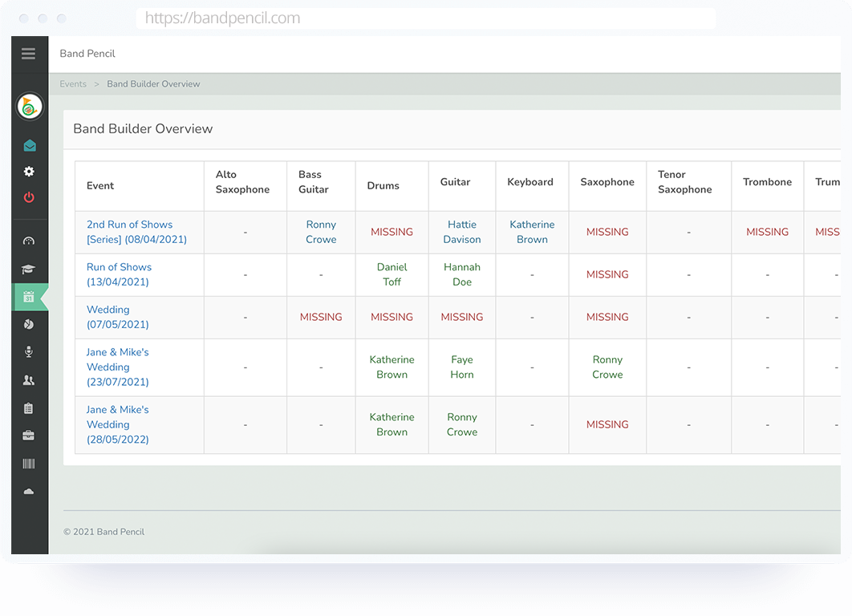The image size is (852, 616).
Task: Select the calendar events icon
Action: (x=30, y=297)
